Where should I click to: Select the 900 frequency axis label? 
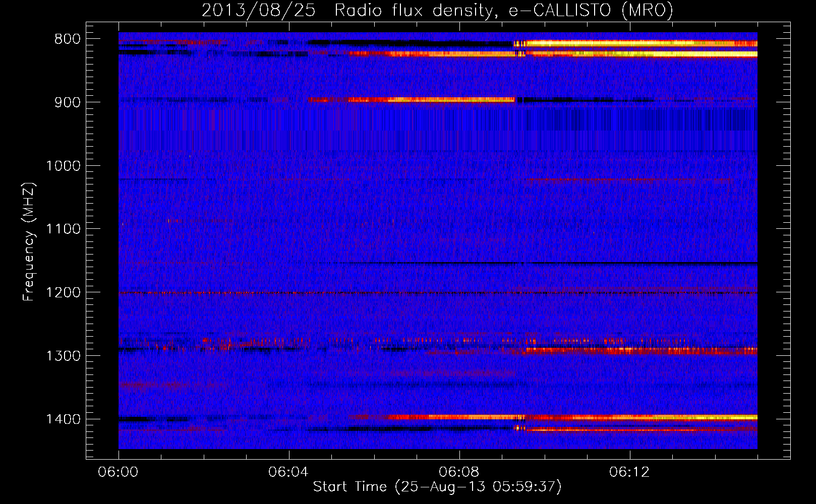(x=67, y=102)
